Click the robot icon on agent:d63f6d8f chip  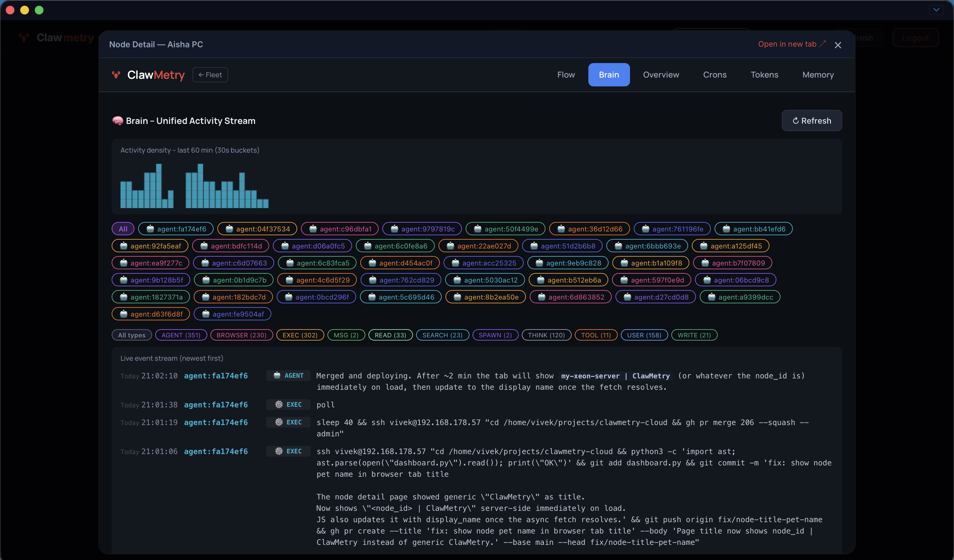pos(123,314)
